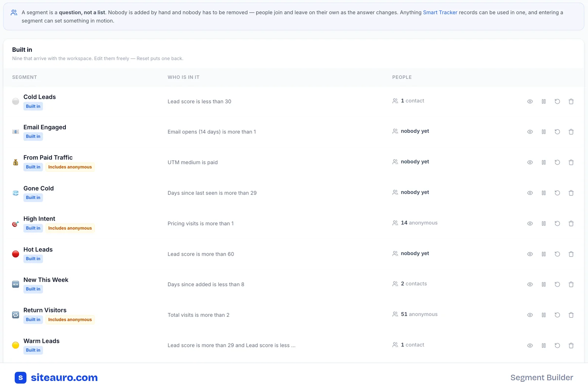The width and height of the screenshot is (588, 392).
Task: Delete the From Paid Traffic segment
Action: [571, 162]
